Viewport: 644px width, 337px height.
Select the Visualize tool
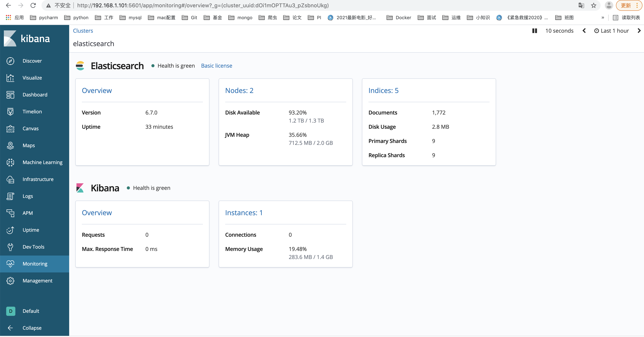click(32, 77)
